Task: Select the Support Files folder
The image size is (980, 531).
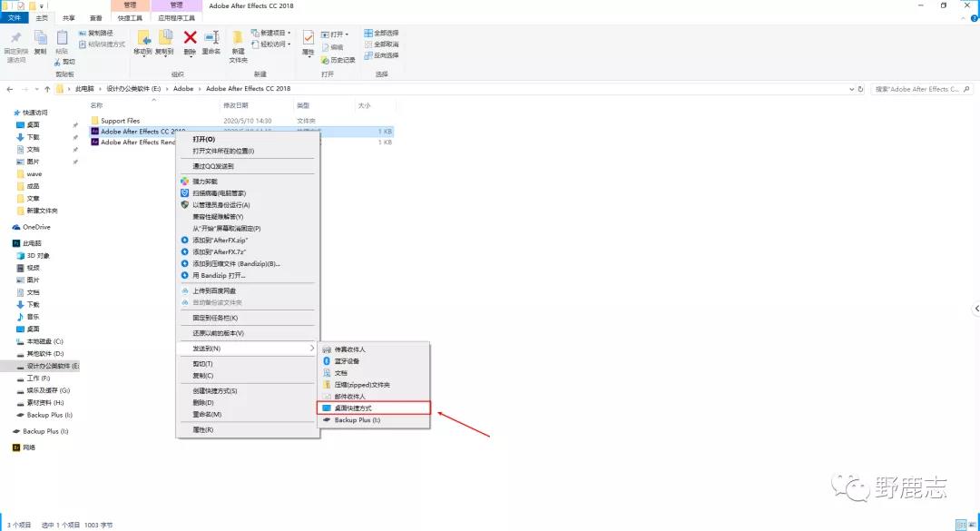Action: click(120, 121)
